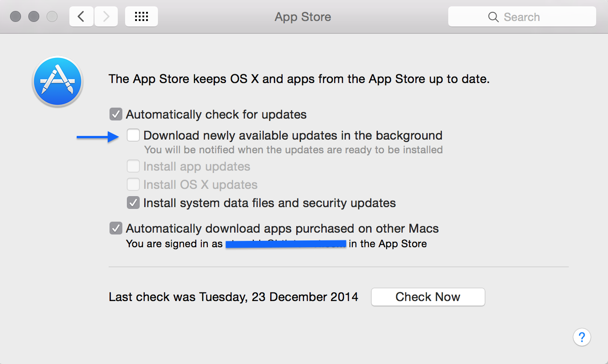Uncheck Install system data files and security updates

click(x=133, y=203)
